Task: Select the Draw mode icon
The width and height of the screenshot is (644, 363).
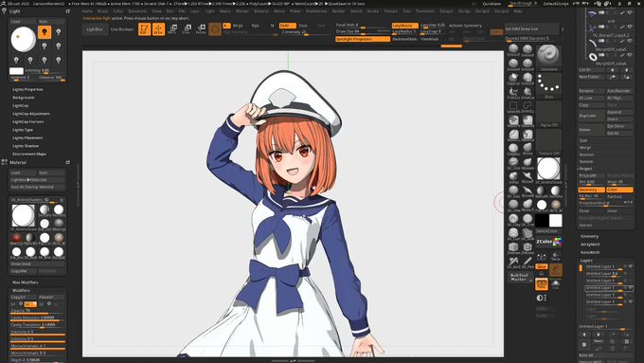Action: click(158, 28)
